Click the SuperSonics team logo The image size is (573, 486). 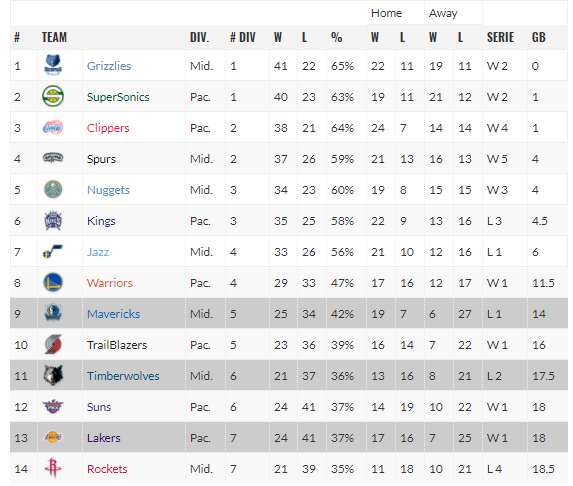click(53, 96)
